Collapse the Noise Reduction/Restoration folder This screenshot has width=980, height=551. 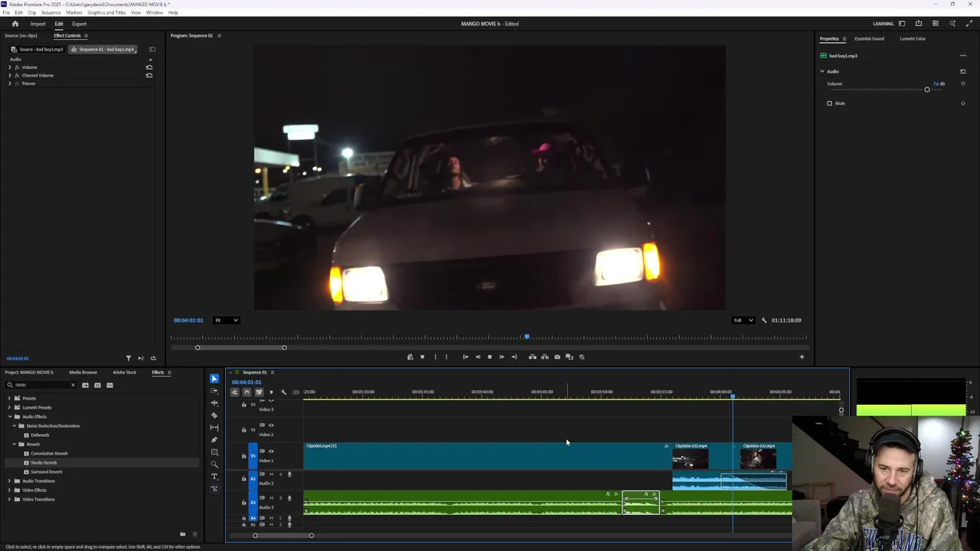pyautogui.click(x=14, y=425)
